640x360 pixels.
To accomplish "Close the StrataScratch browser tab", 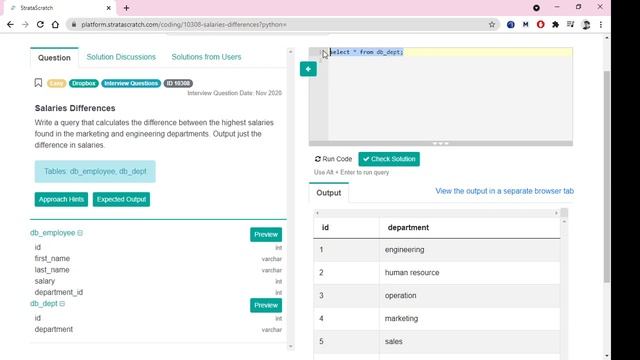I will click(109, 8).
